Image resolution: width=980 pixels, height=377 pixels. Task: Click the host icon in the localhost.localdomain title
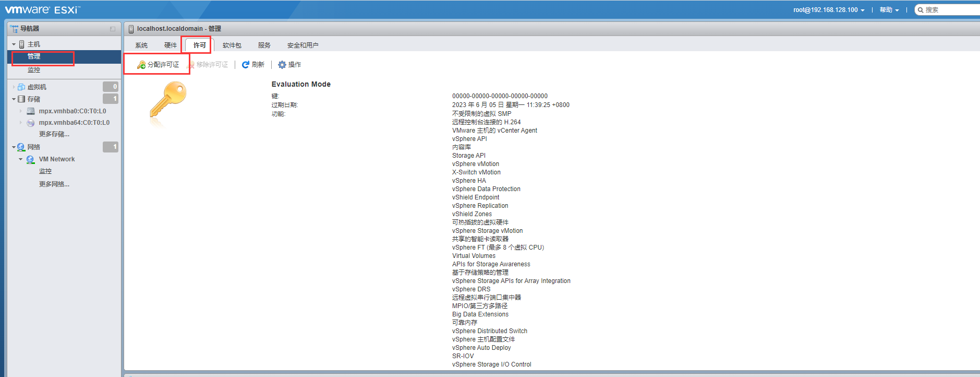pyautogui.click(x=131, y=29)
